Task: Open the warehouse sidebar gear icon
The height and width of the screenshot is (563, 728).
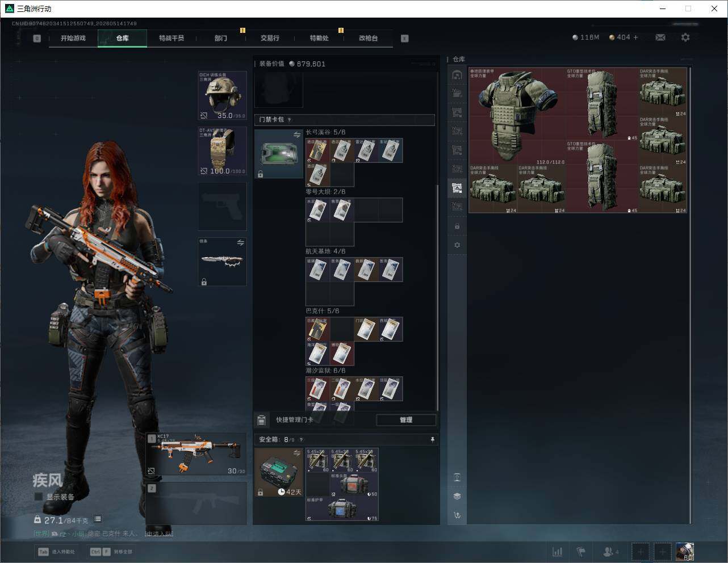Action: [457, 245]
